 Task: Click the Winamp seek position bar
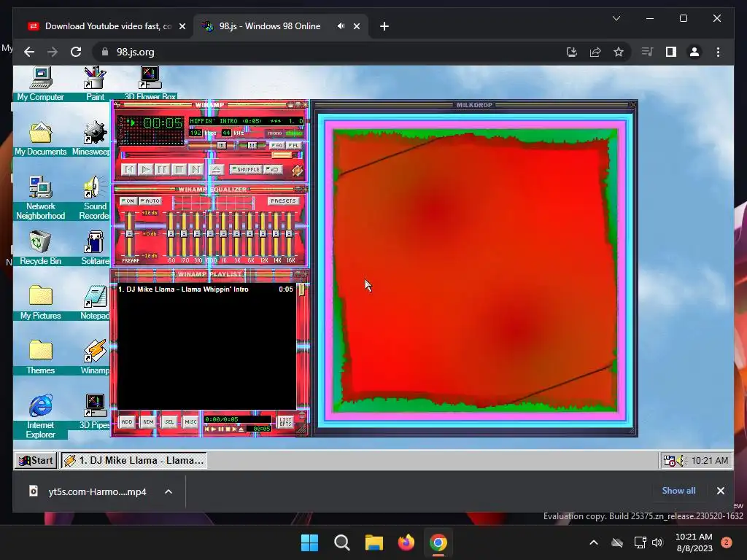click(x=213, y=155)
